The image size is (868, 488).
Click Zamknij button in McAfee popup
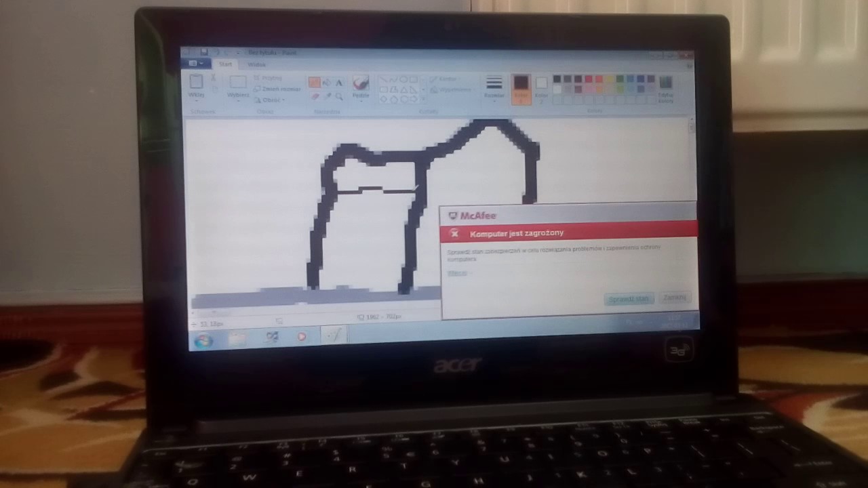[x=675, y=298]
